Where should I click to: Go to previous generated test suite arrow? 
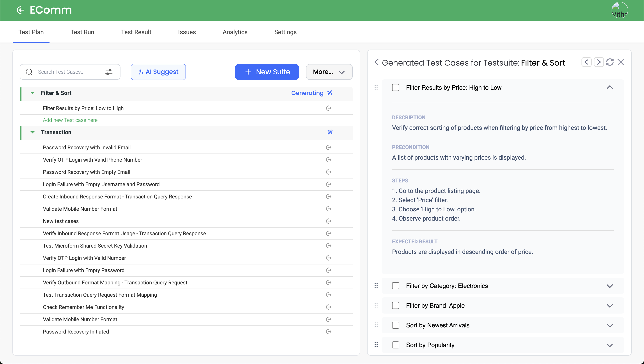(x=586, y=62)
